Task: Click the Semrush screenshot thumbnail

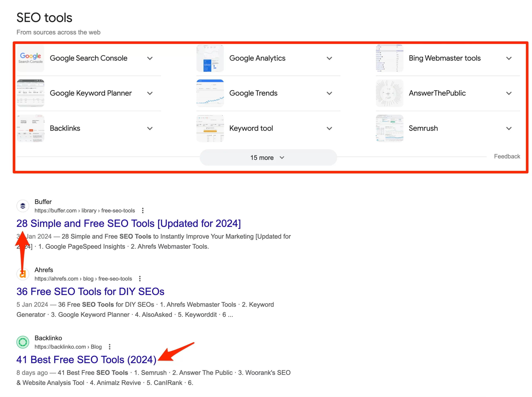Action: click(389, 128)
